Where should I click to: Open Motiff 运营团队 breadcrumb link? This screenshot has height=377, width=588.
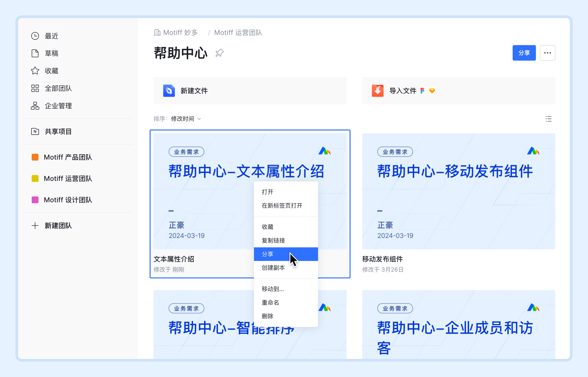pyautogui.click(x=238, y=32)
